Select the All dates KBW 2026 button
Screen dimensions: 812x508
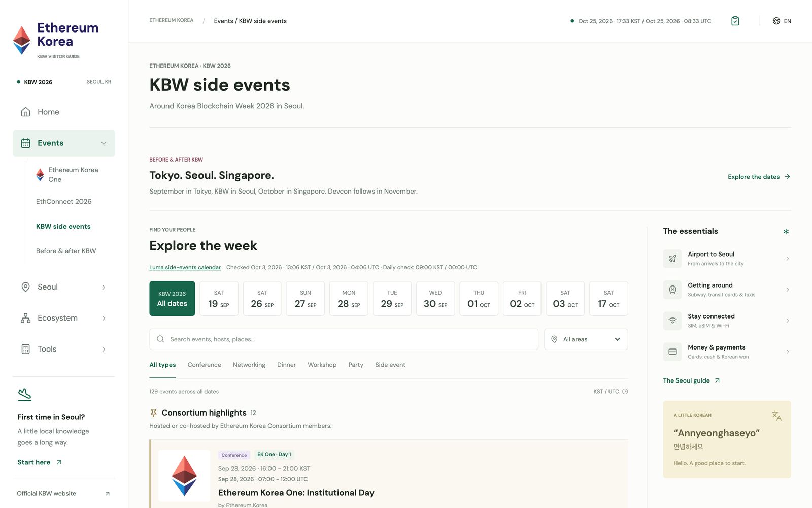click(x=172, y=299)
